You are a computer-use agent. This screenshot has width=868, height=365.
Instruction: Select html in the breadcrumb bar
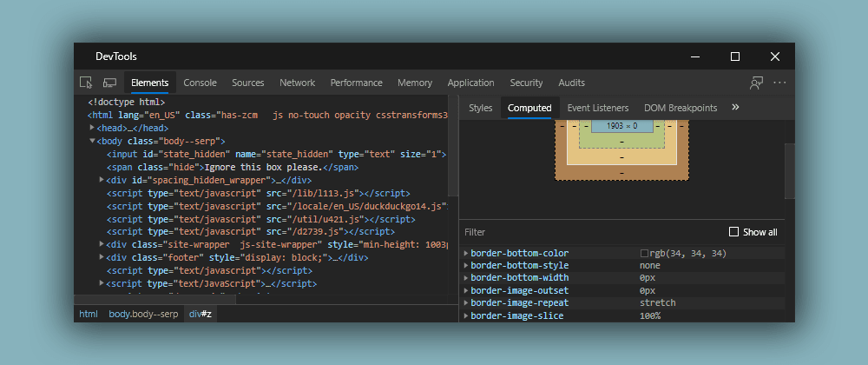coord(89,314)
